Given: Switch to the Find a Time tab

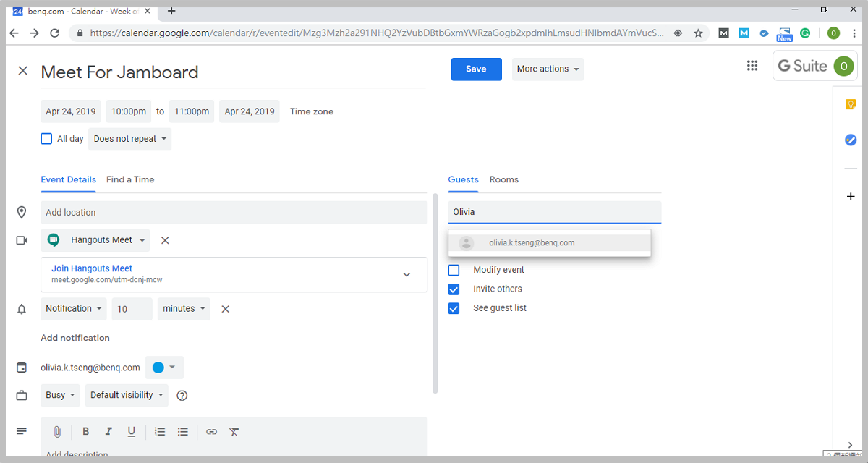Looking at the screenshot, I should coord(130,179).
